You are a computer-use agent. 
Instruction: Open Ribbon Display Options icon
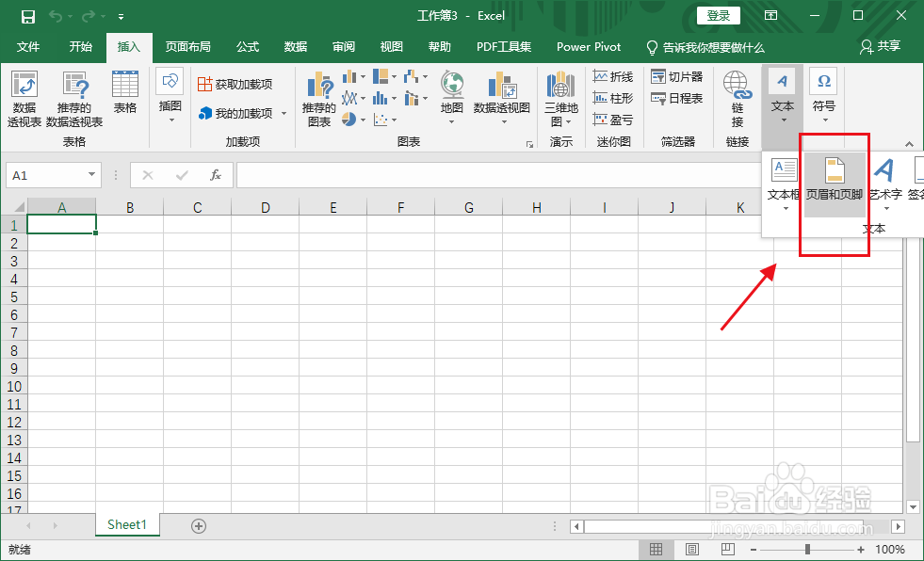click(x=770, y=16)
